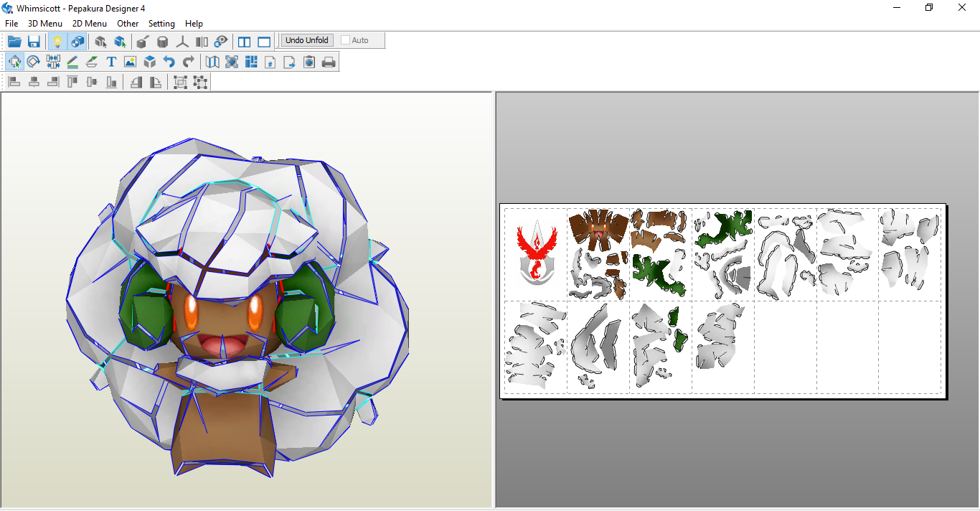Open the Help menu
The width and height of the screenshot is (980, 511).
pyautogui.click(x=194, y=24)
